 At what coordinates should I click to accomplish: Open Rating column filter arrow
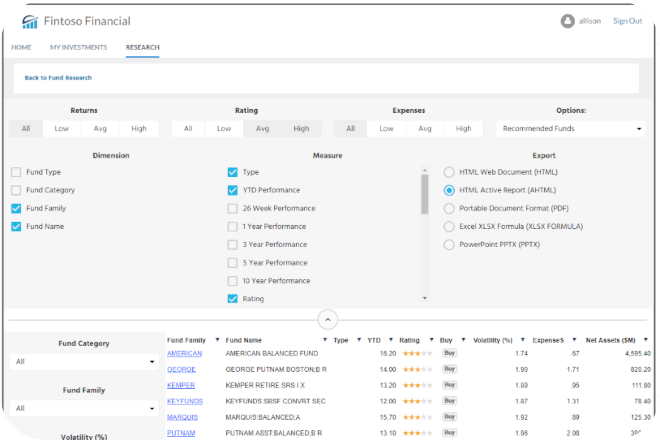431,340
